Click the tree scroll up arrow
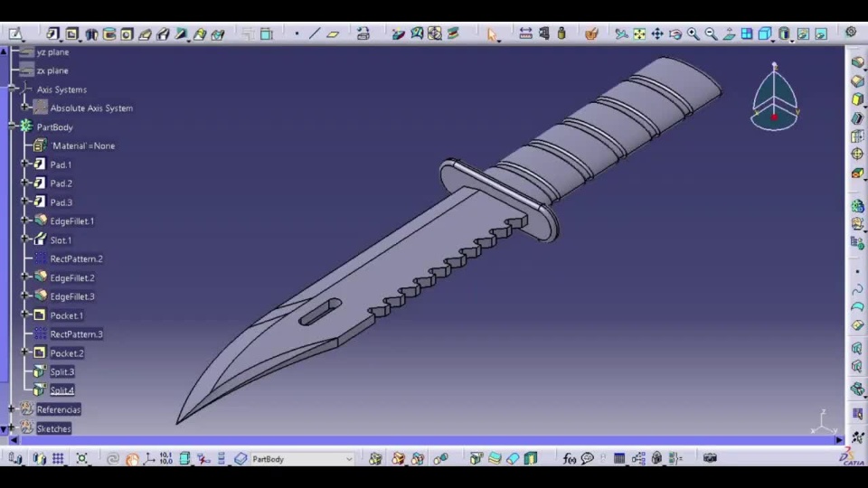The height and width of the screenshot is (488, 868). [4, 51]
